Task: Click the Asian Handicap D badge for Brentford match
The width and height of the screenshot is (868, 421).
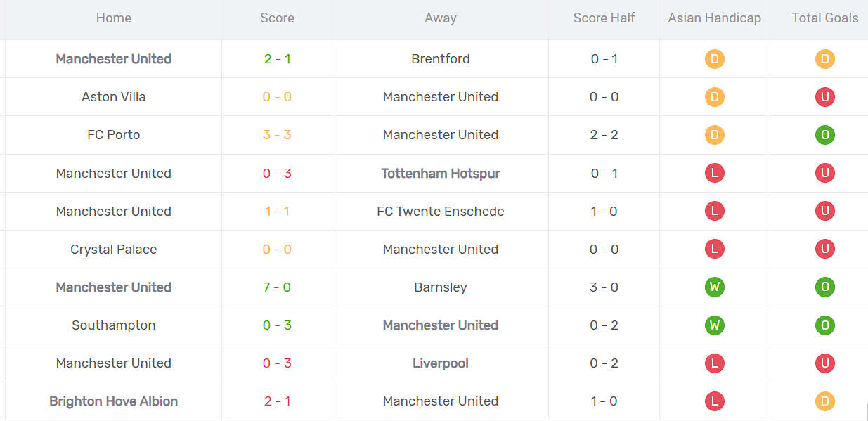Action: point(714,59)
